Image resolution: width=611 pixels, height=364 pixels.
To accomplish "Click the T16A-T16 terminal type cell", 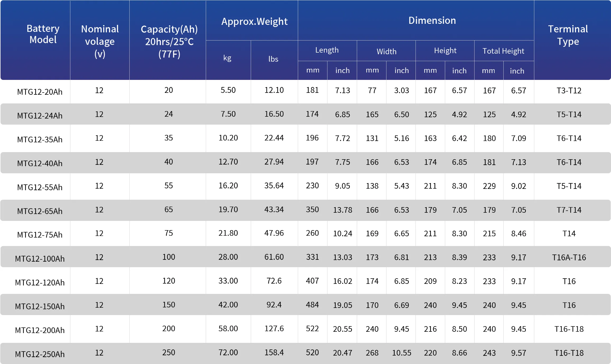I will 569,257.
